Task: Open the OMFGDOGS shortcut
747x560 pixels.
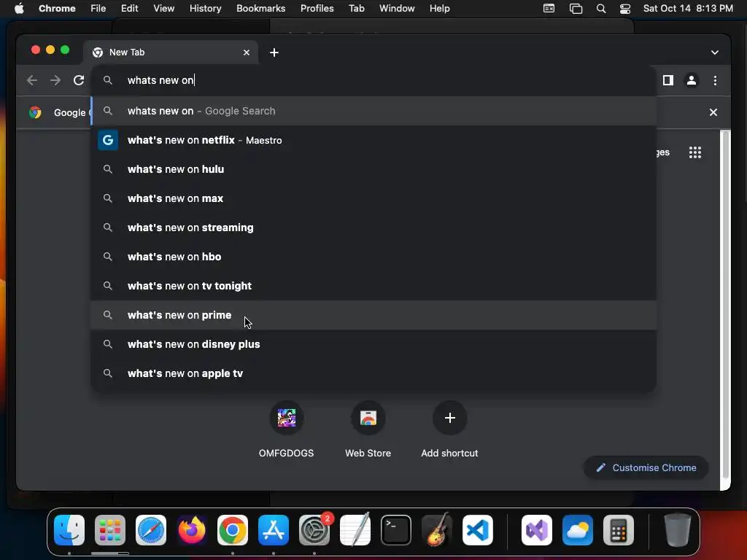Action: coord(286,429)
